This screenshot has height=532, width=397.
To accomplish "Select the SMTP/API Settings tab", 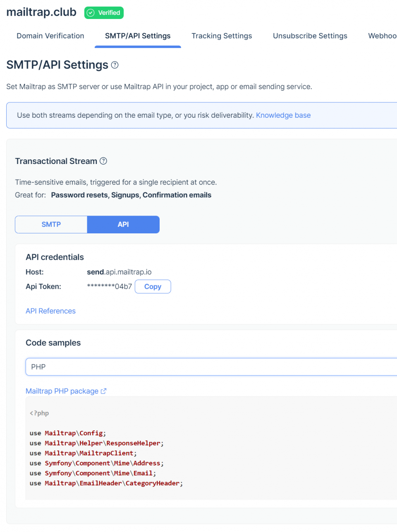I will click(138, 36).
